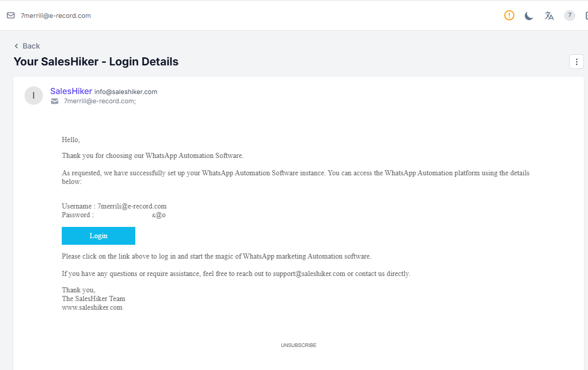Click the orange warning alert icon
The image size is (588, 370).
coord(509,15)
